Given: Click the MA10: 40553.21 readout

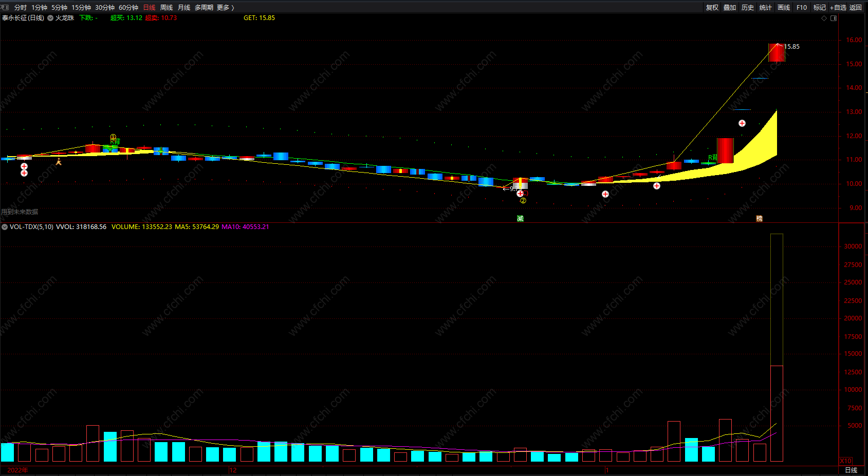Looking at the screenshot, I should 245,227.
